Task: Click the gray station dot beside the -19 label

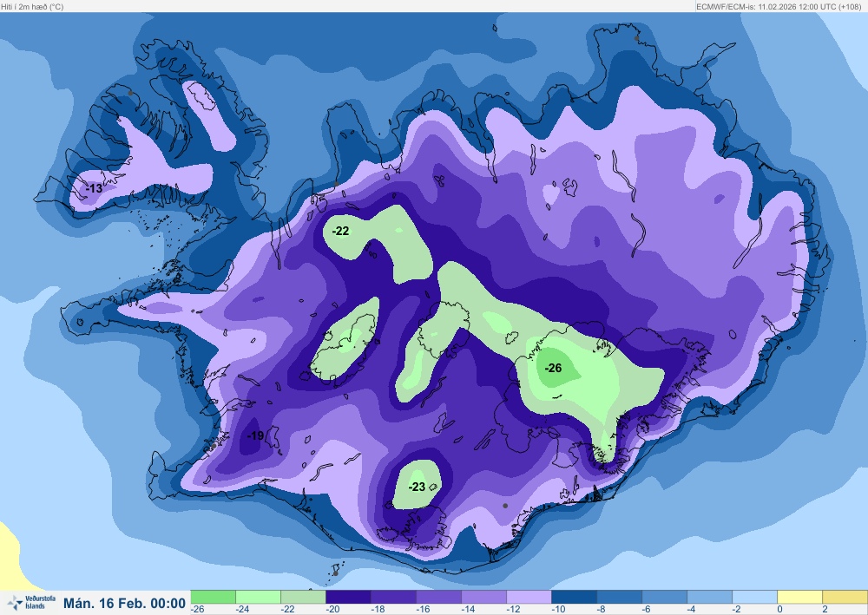Action: coord(214,446)
